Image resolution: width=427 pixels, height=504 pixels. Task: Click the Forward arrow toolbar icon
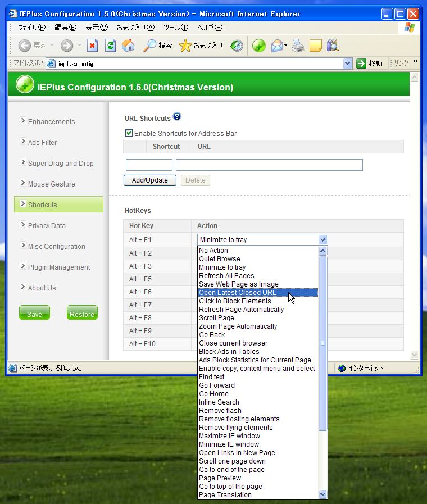pos(67,46)
